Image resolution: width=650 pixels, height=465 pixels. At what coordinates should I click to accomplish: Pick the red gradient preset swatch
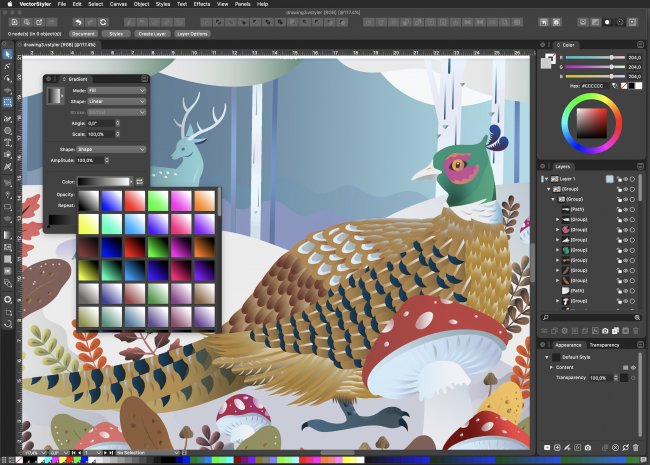coord(135,200)
